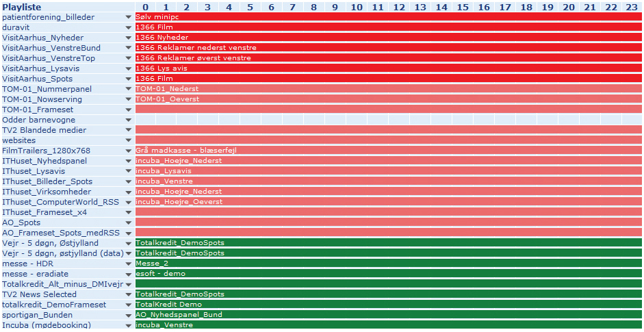Click the TOM-01_Oeverst schedule bar
The width and height of the screenshot is (644, 332).
coord(389,99)
